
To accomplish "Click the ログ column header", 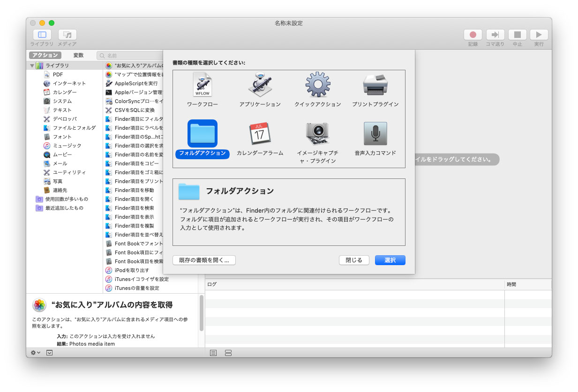I will click(x=355, y=284).
